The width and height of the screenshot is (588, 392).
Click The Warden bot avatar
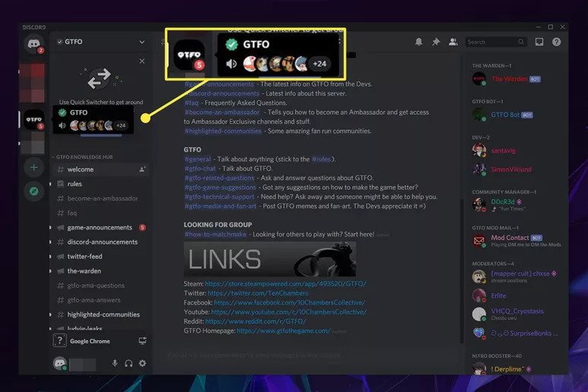[479, 79]
